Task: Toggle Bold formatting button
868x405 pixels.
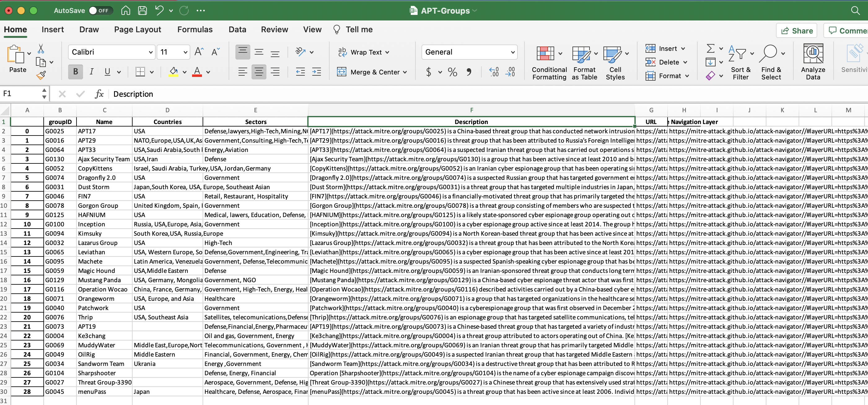Action: point(76,72)
